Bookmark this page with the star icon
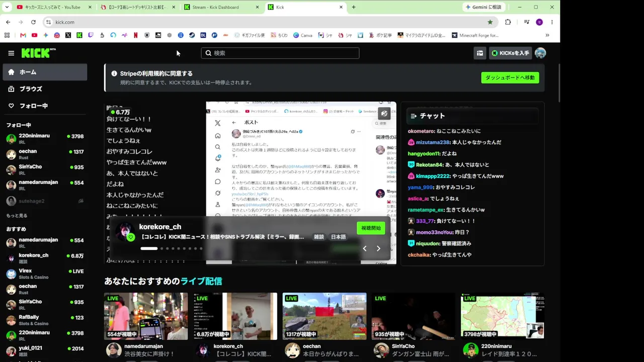The height and width of the screenshot is (362, 644). coord(490,22)
